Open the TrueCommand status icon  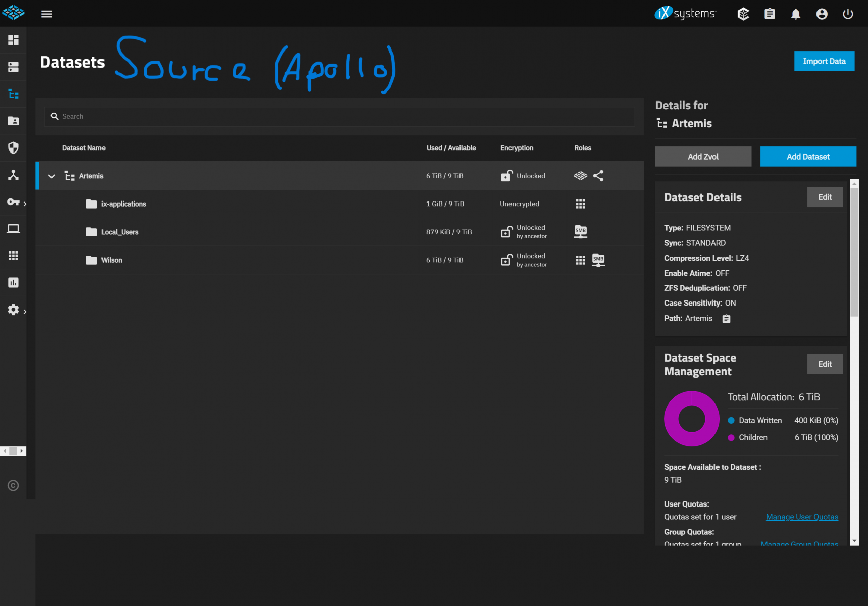(743, 14)
